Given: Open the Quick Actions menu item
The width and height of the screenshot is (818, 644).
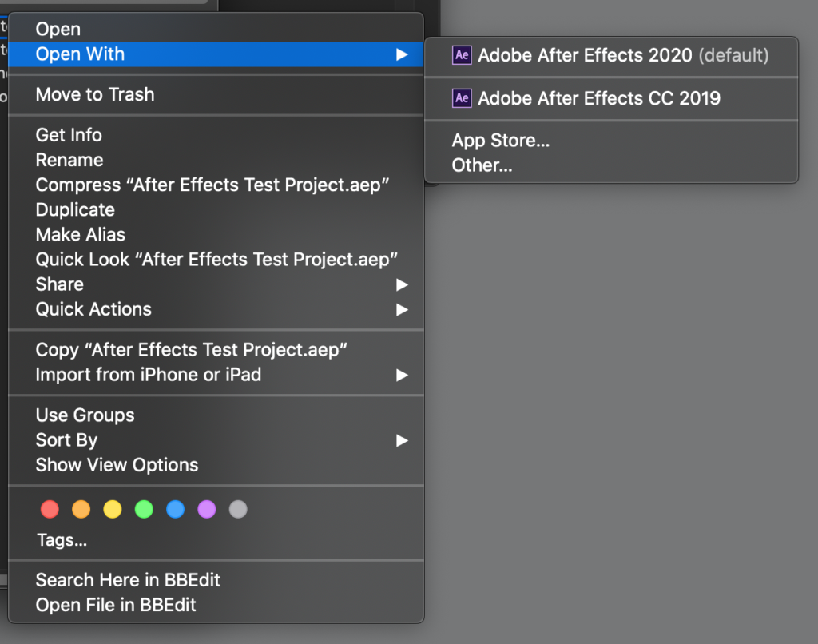Looking at the screenshot, I should click(x=216, y=309).
